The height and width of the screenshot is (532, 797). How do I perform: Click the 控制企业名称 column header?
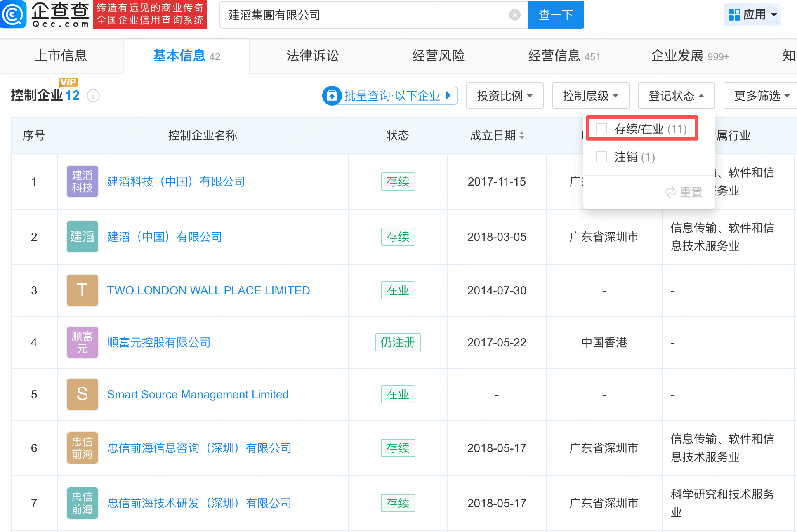203,135
